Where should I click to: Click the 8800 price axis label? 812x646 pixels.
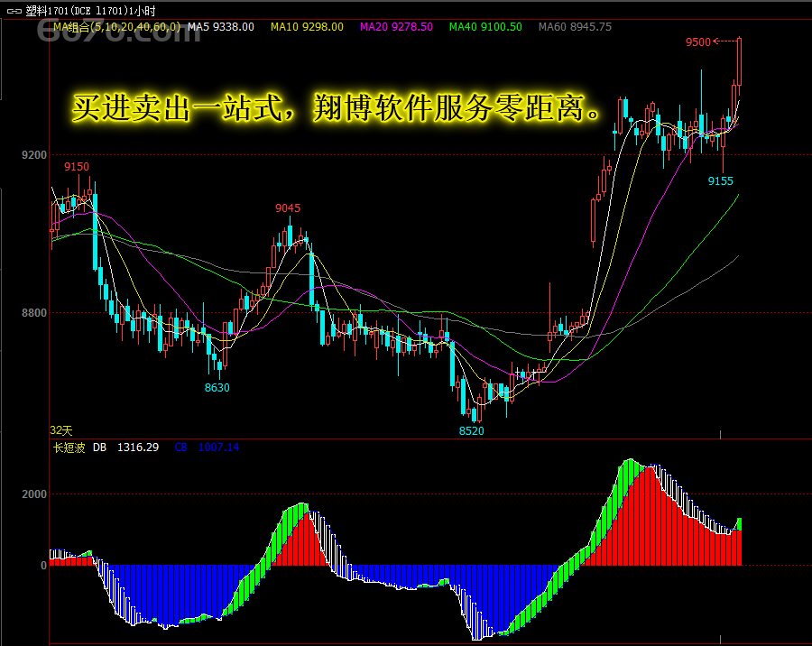click(33, 312)
